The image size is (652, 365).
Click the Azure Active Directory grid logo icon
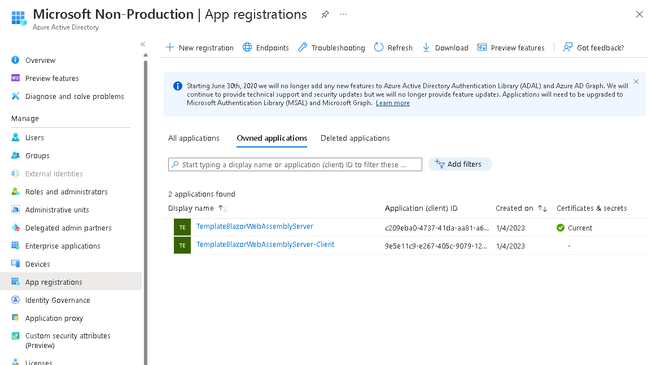(x=18, y=18)
